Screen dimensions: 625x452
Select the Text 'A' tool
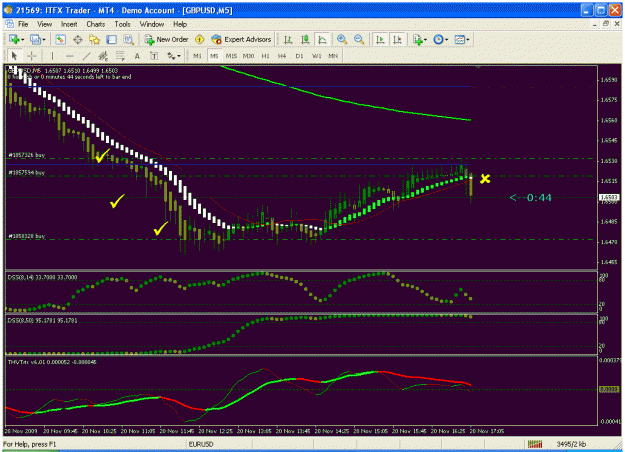[x=137, y=56]
